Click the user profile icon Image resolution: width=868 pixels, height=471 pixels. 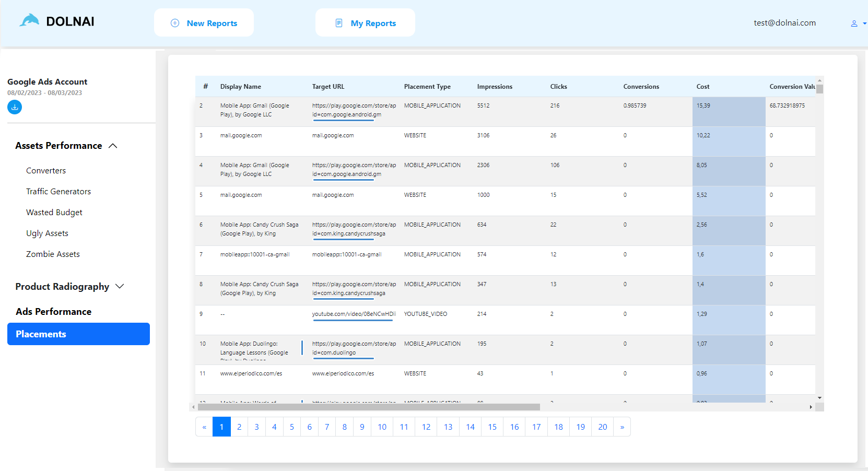[854, 23]
